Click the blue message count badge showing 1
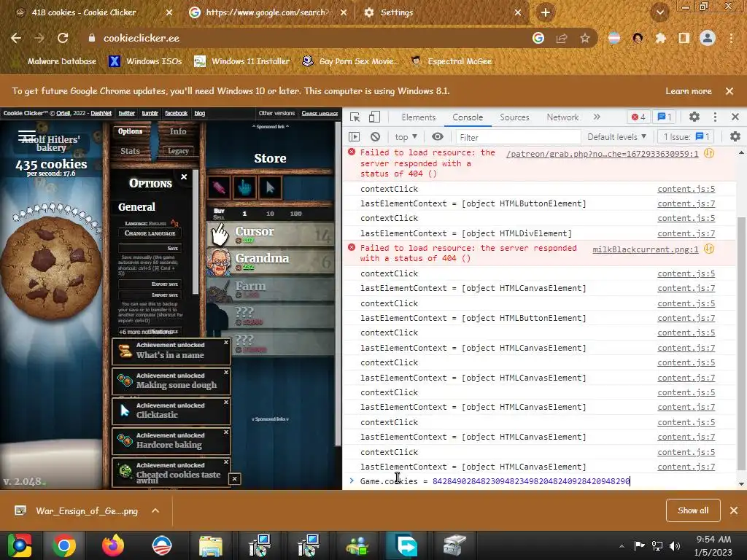This screenshot has width=747, height=560. pyautogui.click(x=665, y=117)
